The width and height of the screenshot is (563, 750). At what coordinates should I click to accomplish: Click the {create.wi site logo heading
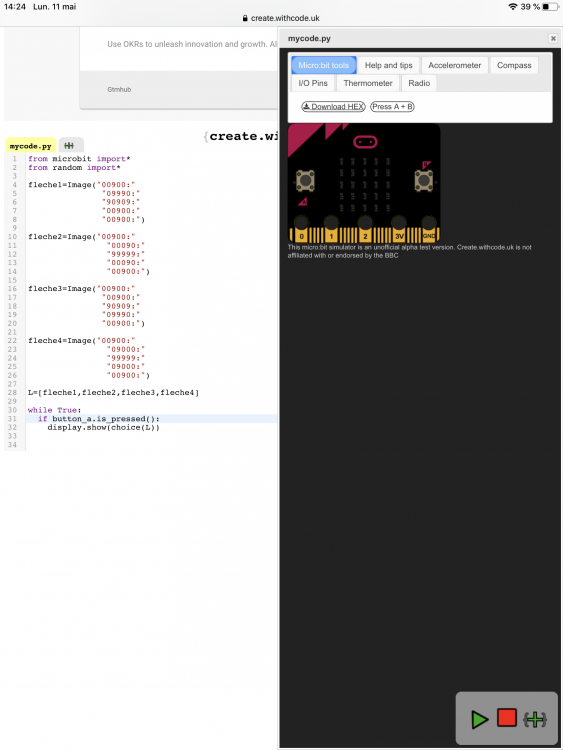coord(241,136)
